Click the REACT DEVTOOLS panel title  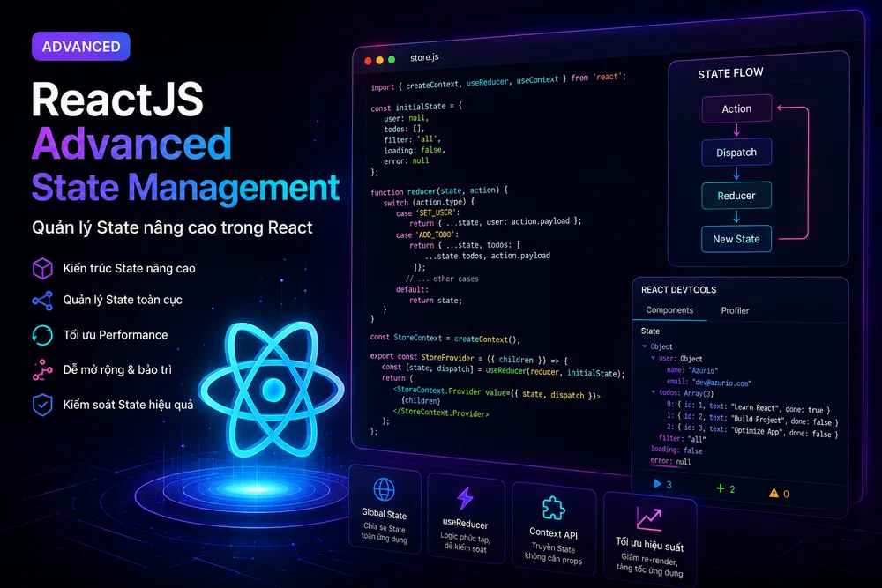click(679, 290)
